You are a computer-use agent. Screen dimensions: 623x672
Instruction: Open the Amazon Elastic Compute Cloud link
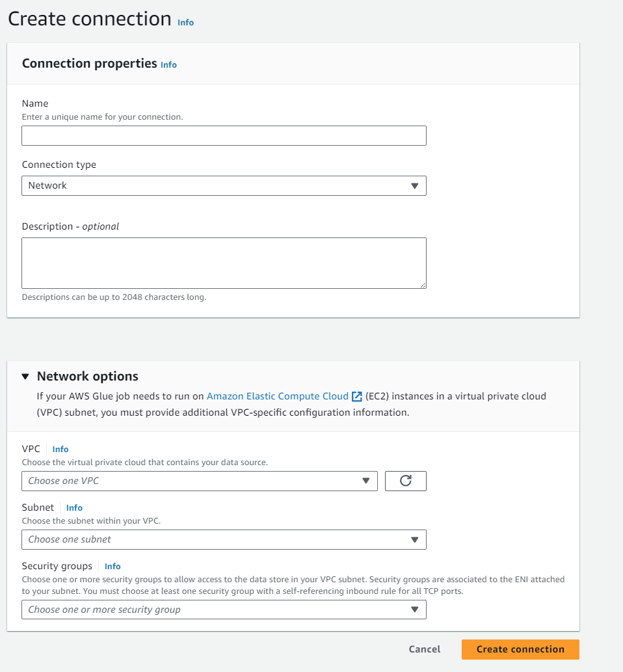pos(276,396)
